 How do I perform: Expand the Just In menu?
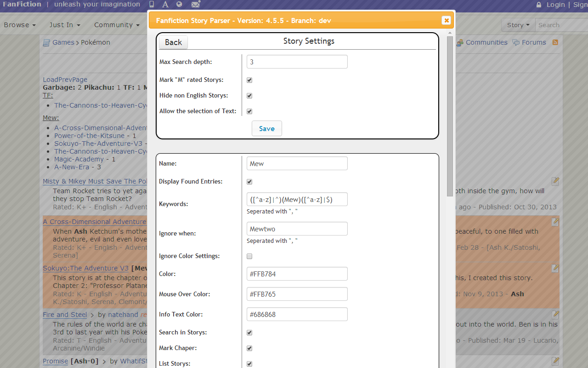click(x=65, y=25)
